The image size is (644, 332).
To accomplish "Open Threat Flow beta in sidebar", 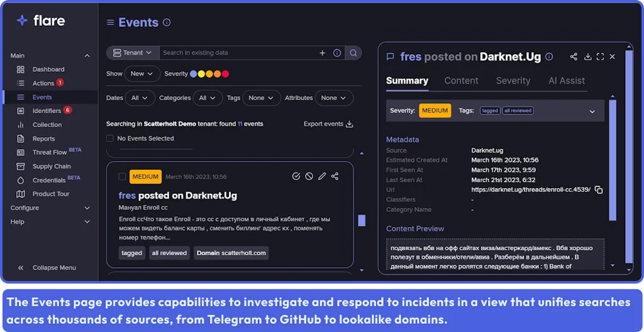I will [x=50, y=152].
